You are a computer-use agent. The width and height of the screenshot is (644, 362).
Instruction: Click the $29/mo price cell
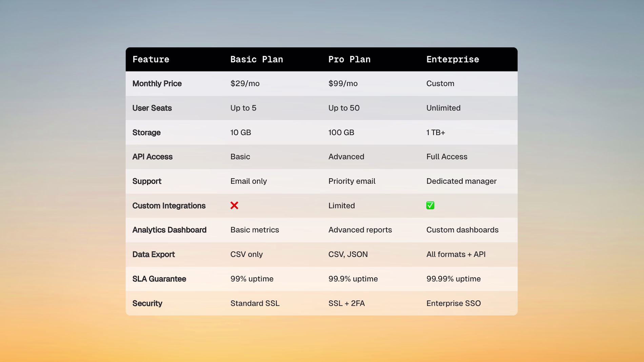pyautogui.click(x=245, y=84)
